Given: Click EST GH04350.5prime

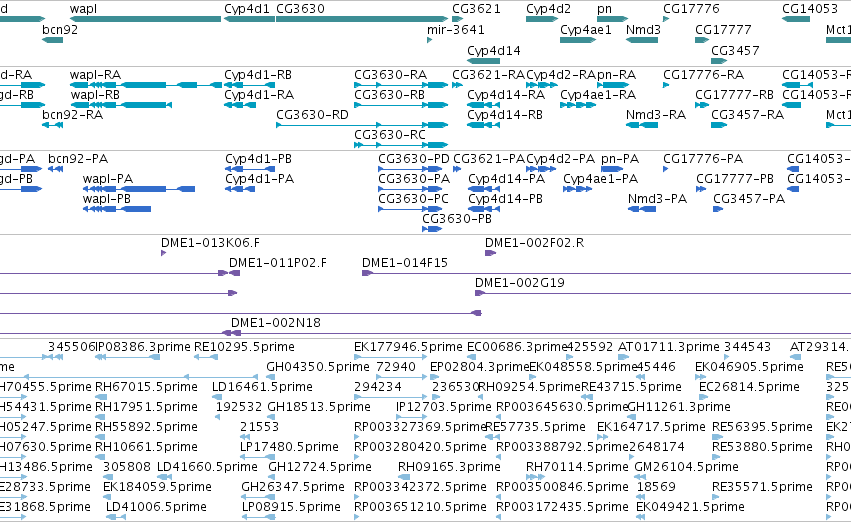Looking at the screenshot, I should pyautogui.click(x=317, y=367).
